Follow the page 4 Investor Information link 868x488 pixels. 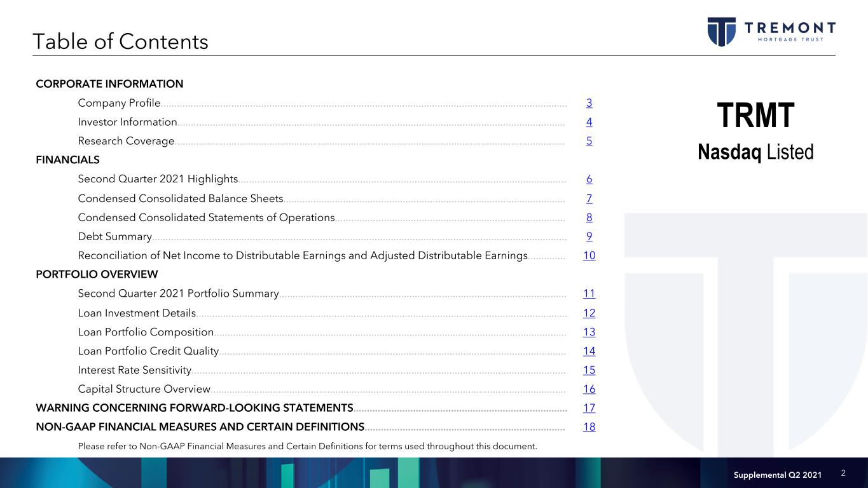(x=589, y=122)
